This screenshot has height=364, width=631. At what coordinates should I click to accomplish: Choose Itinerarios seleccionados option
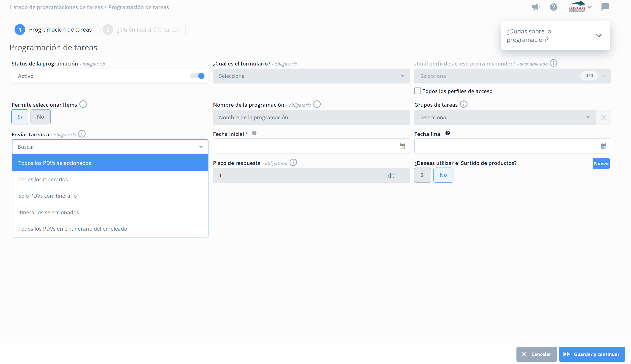click(110, 212)
